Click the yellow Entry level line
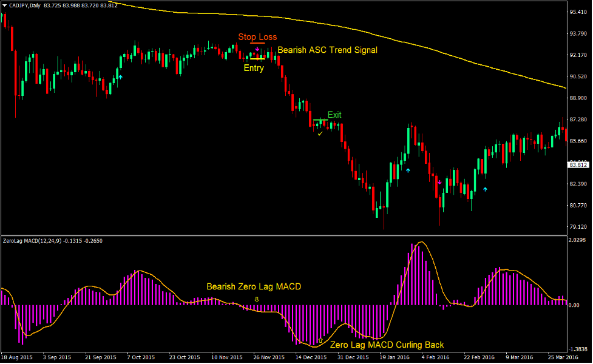The height and width of the screenshot is (364, 593). pyautogui.click(x=257, y=59)
